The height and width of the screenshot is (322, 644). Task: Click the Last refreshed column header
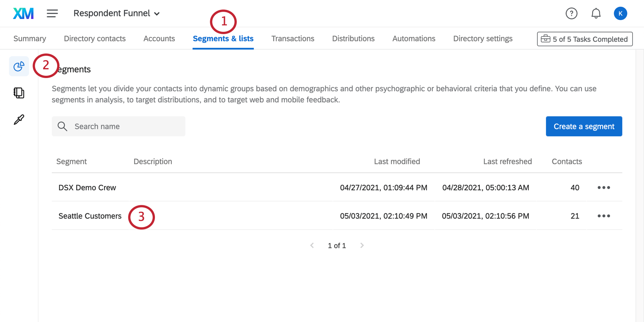click(508, 161)
